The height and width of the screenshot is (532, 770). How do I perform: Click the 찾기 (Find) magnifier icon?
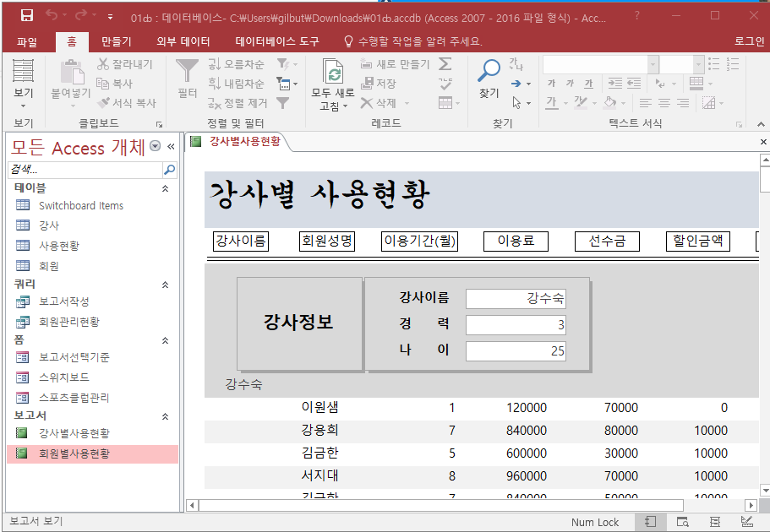[489, 71]
